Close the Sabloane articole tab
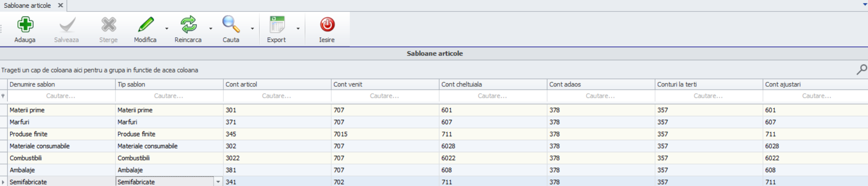Screen dimensions: 868x186 point(60,5)
